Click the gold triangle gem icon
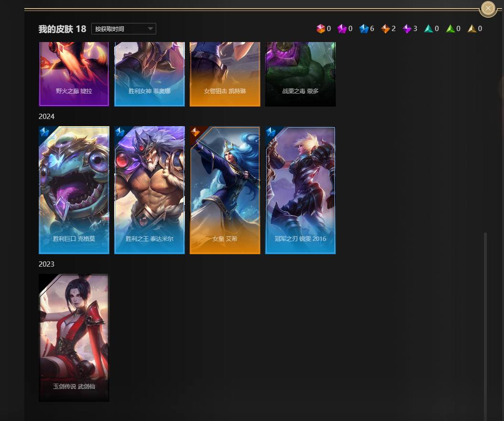 tap(472, 29)
